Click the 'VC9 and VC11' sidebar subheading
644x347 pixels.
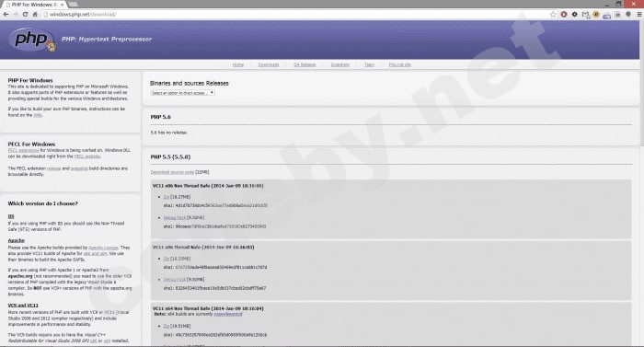click(x=23, y=306)
